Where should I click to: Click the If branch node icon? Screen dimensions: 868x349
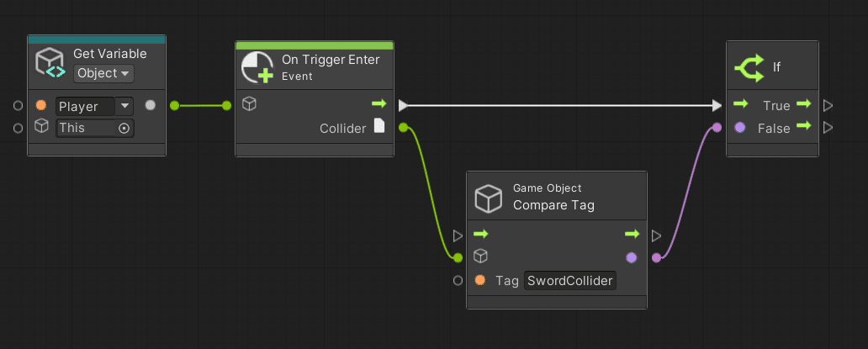click(x=749, y=67)
